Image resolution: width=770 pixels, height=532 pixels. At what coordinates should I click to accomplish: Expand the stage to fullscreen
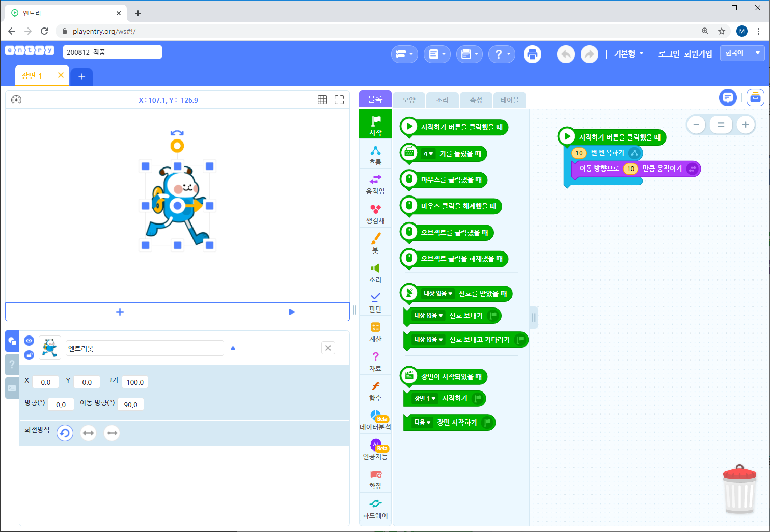(x=339, y=100)
